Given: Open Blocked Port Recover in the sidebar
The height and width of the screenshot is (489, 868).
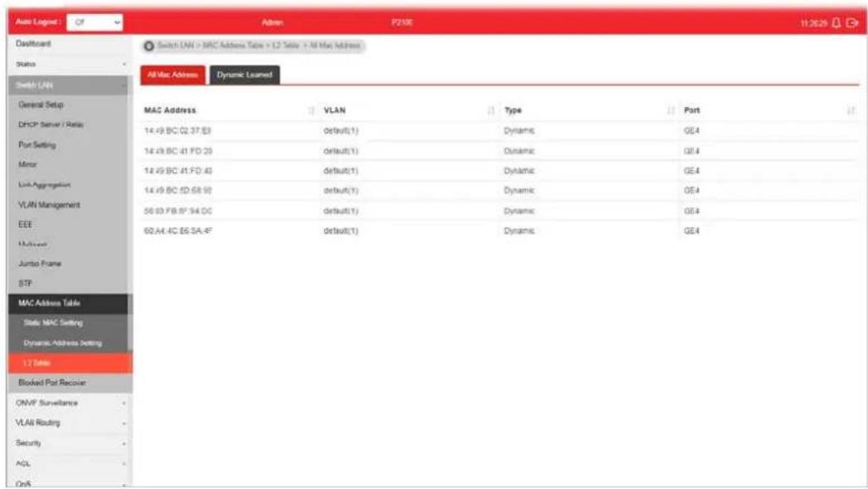Looking at the screenshot, I should coord(52,383).
